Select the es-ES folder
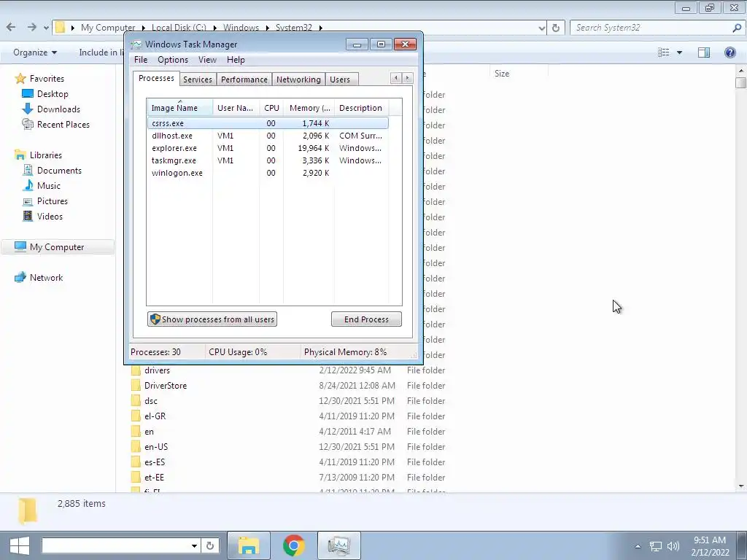747x560 pixels. [x=155, y=462]
